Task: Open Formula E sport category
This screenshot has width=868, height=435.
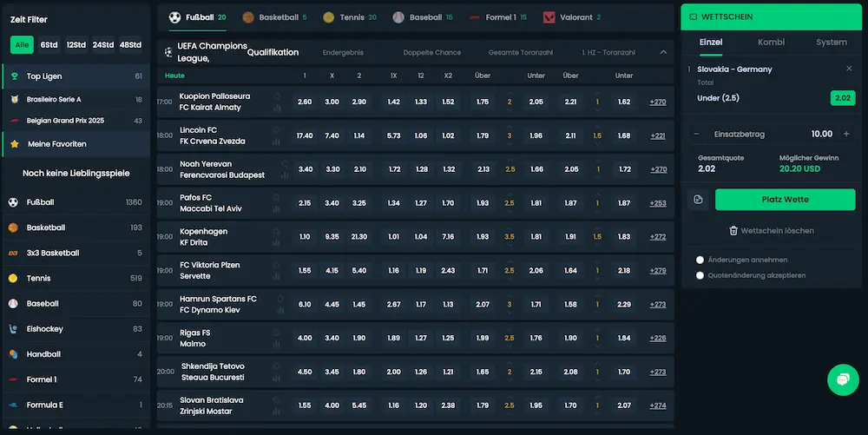Action: coord(76,405)
